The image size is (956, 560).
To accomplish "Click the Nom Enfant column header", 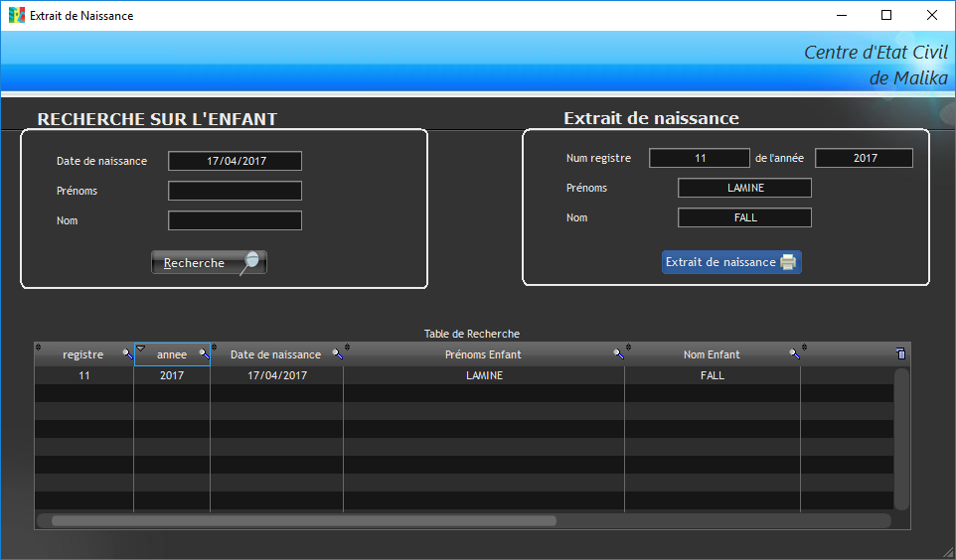I will pos(712,354).
